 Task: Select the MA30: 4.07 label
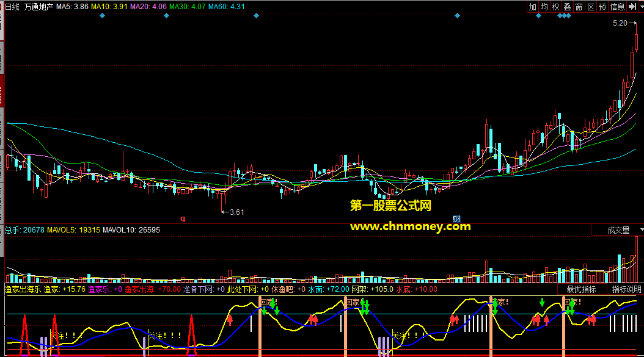pos(188,7)
